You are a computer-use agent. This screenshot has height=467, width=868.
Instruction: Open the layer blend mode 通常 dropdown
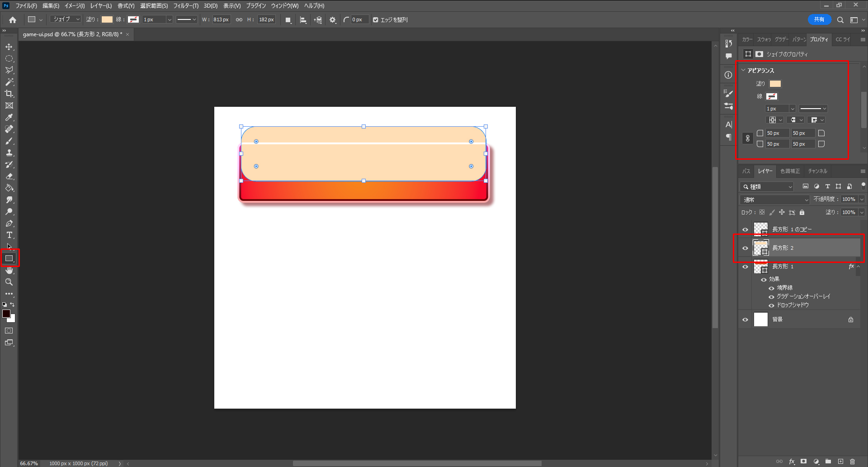(775, 200)
